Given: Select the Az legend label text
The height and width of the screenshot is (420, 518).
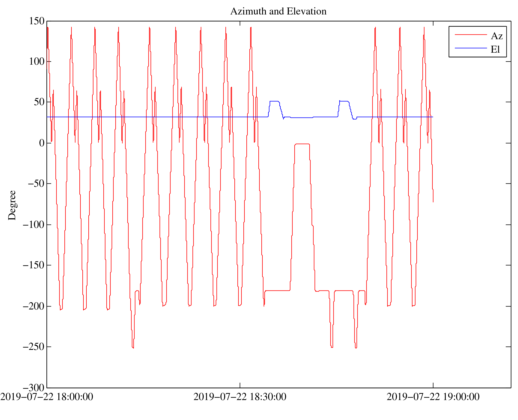Looking at the screenshot, I should click(x=497, y=36).
